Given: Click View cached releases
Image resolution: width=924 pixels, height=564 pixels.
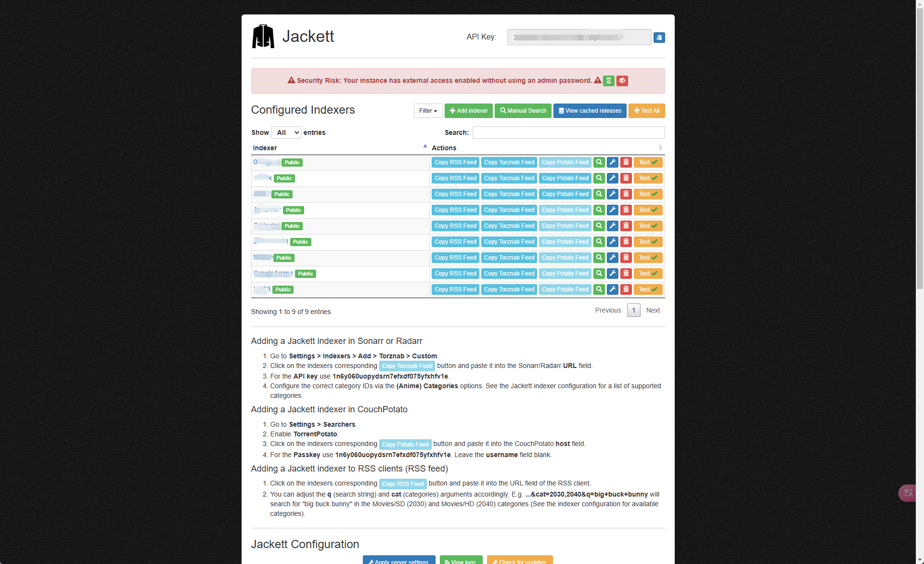Looking at the screenshot, I should (590, 111).
